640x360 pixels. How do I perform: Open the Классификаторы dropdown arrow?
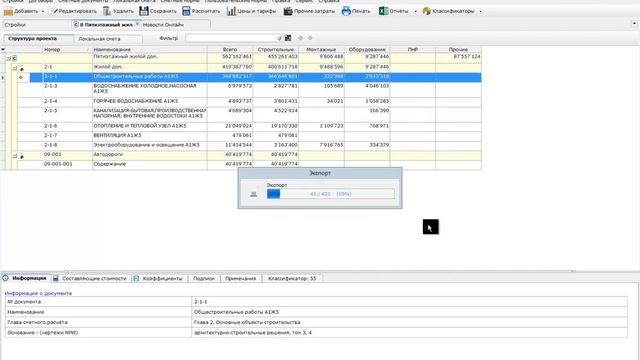[x=480, y=11]
